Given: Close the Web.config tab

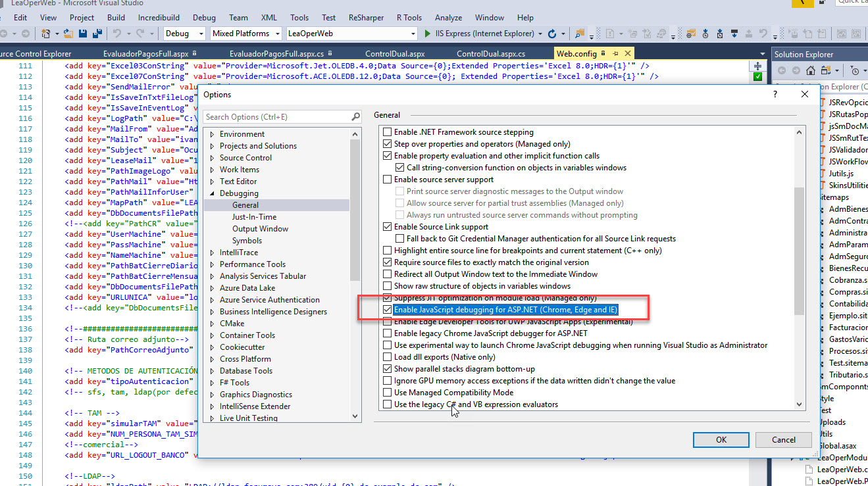Looking at the screenshot, I should click(x=627, y=54).
